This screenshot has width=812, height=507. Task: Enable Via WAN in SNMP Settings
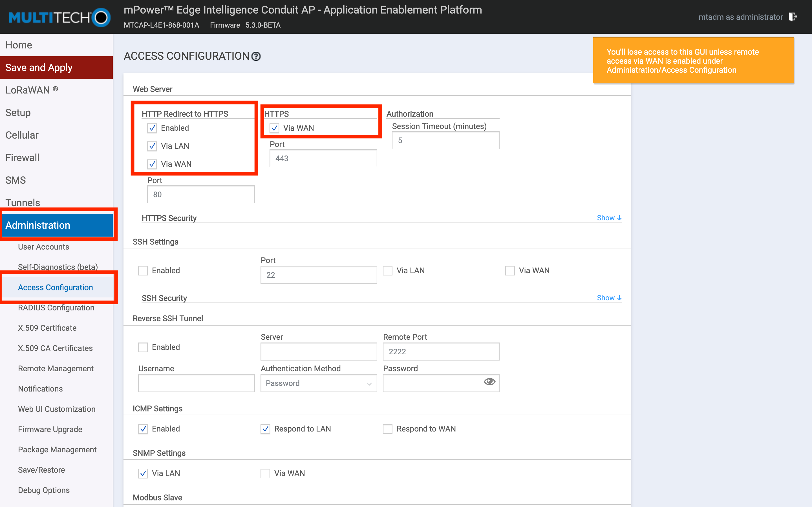tap(265, 473)
